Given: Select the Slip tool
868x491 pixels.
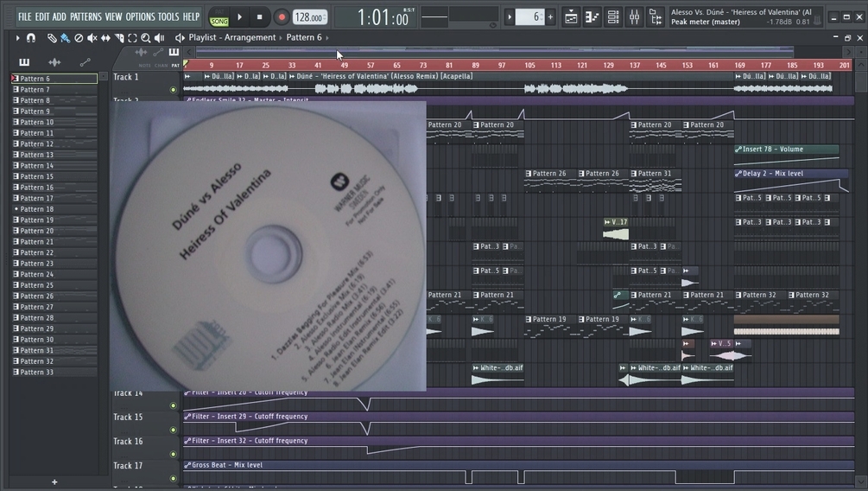Looking at the screenshot, I should (105, 38).
